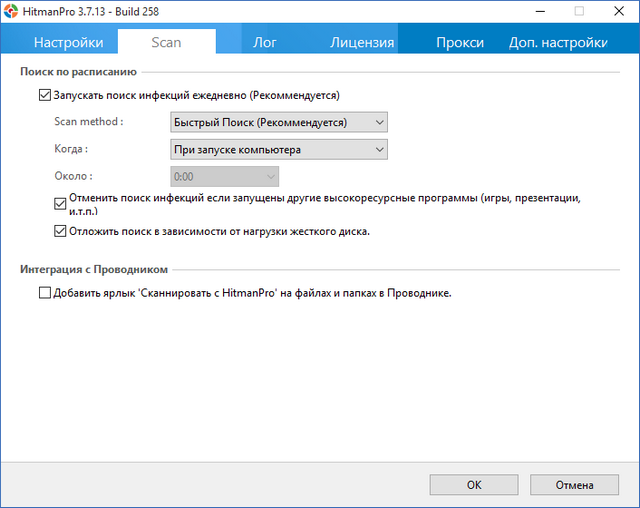
Task: Uncheck cancel scan when high-resource programs run
Action: point(60,202)
